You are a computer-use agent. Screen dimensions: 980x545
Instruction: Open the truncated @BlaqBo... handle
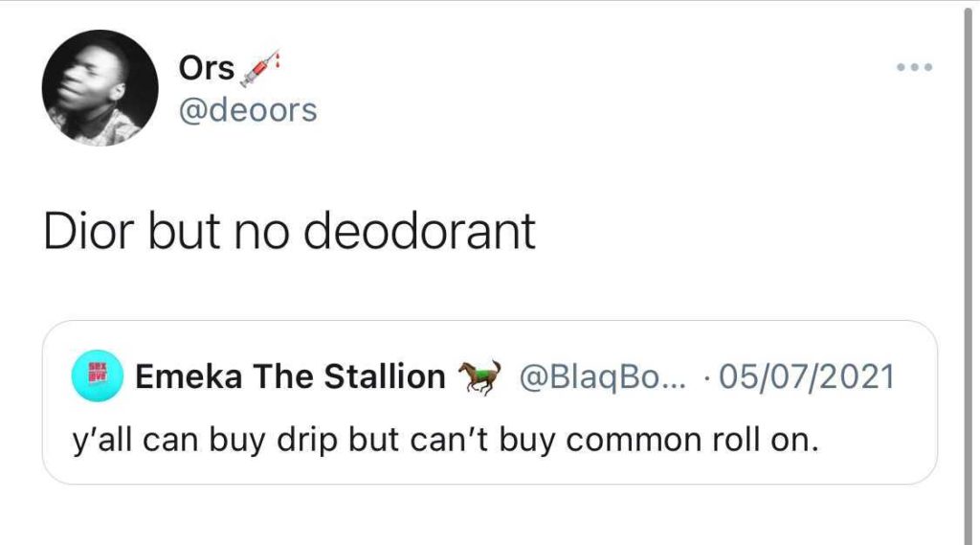click(603, 377)
